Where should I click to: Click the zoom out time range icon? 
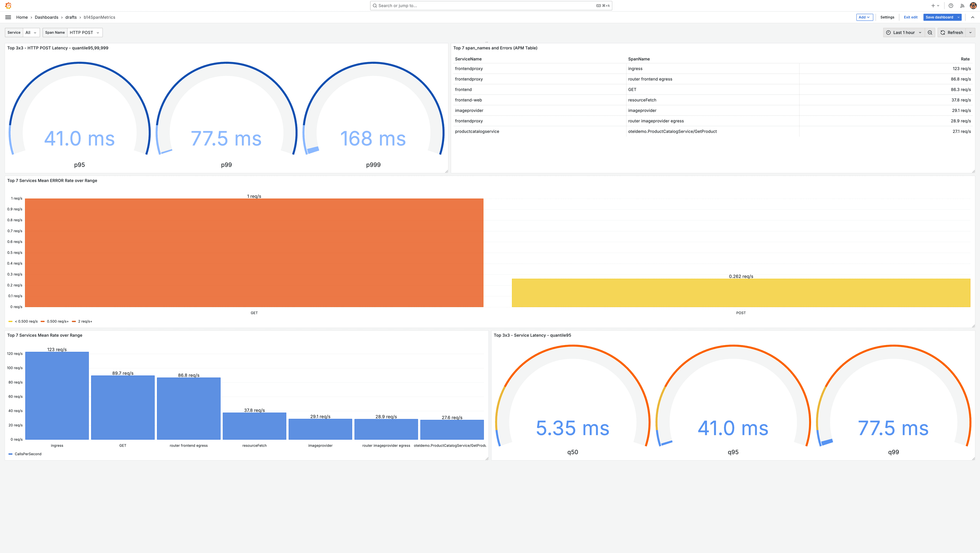pyautogui.click(x=930, y=33)
